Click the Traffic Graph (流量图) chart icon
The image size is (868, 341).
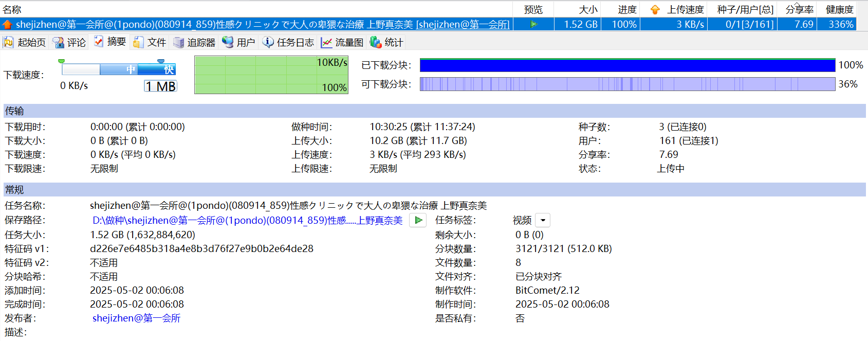pos(326,42)
